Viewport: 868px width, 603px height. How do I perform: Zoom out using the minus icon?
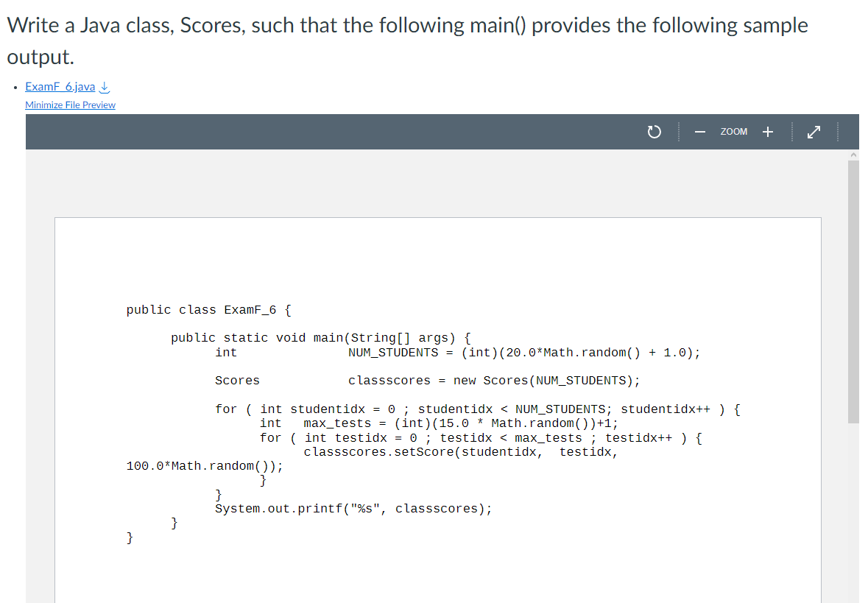tap(699, 131)
